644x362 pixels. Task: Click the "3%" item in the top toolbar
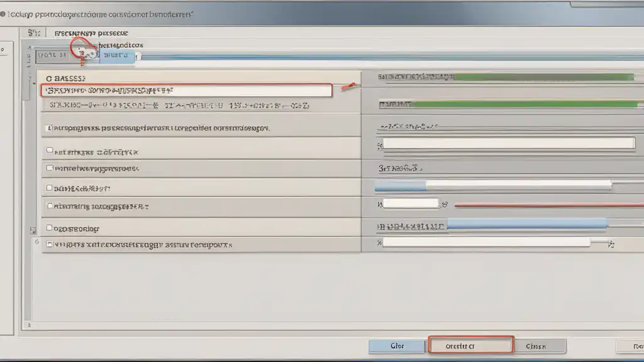coord(34,33)
